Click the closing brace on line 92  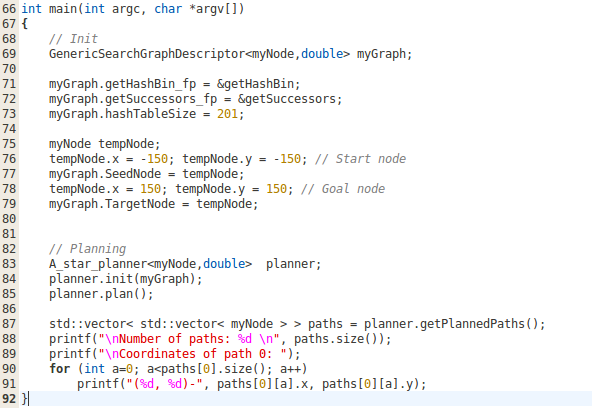(25, 399)
